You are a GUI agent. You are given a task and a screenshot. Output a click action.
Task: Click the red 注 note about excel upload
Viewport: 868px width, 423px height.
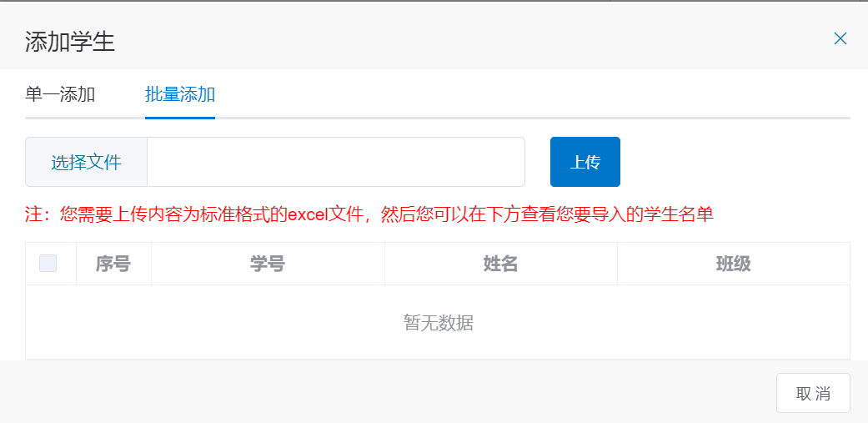pos(369,214)
